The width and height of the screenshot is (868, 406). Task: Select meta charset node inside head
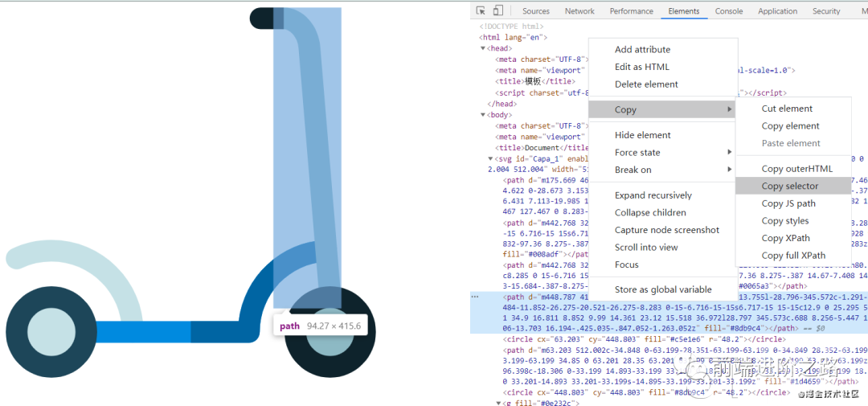coord(542,59)
